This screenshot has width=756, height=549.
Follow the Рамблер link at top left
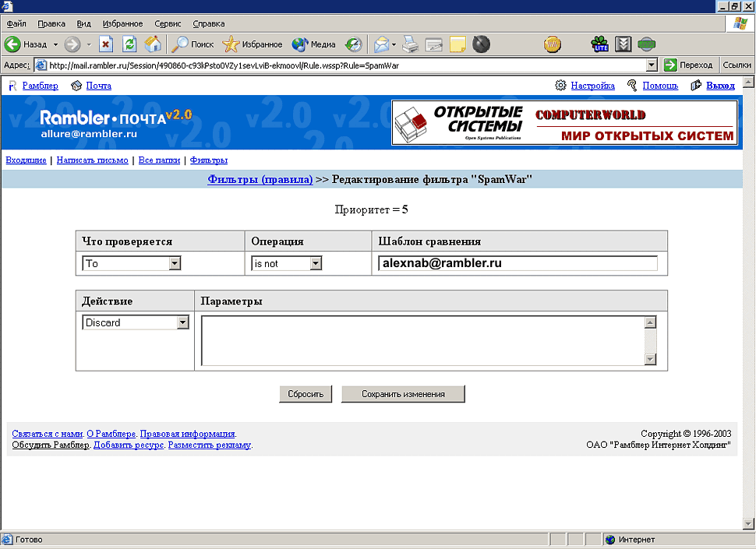point(40,86)
